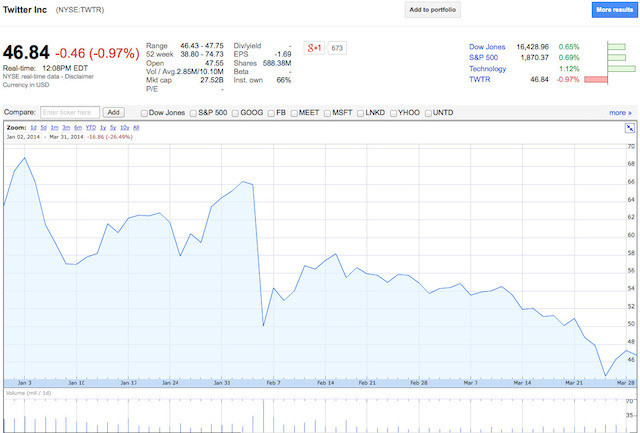Image resolution: width=640 pixels, height=433 pixels.
Task: Open the Dow Jones index link
Action: 487,47
